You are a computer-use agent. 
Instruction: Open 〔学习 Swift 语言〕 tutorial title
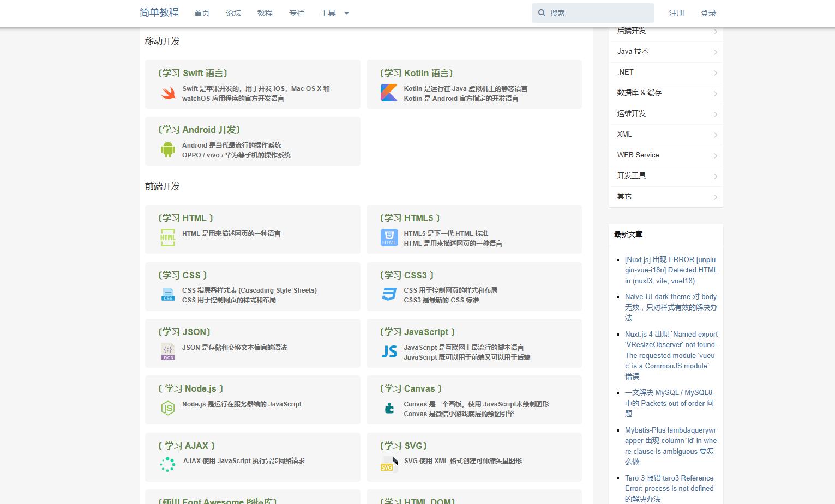pyautogui.click(x=193, y=73)
